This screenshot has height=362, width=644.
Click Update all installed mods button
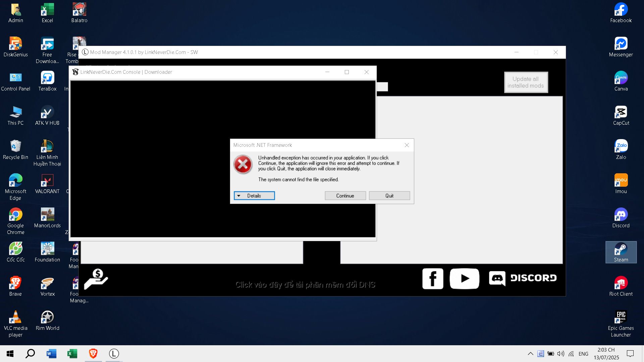pos(526,82)
